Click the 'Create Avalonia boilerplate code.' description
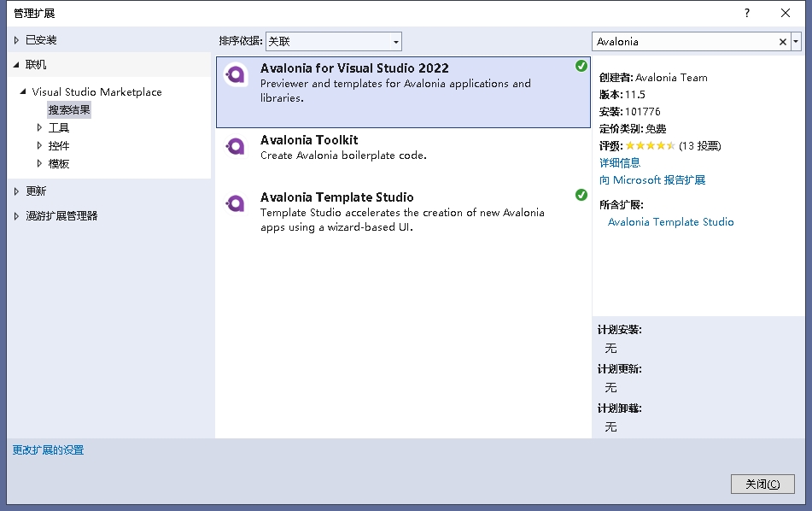 point(343,156)
